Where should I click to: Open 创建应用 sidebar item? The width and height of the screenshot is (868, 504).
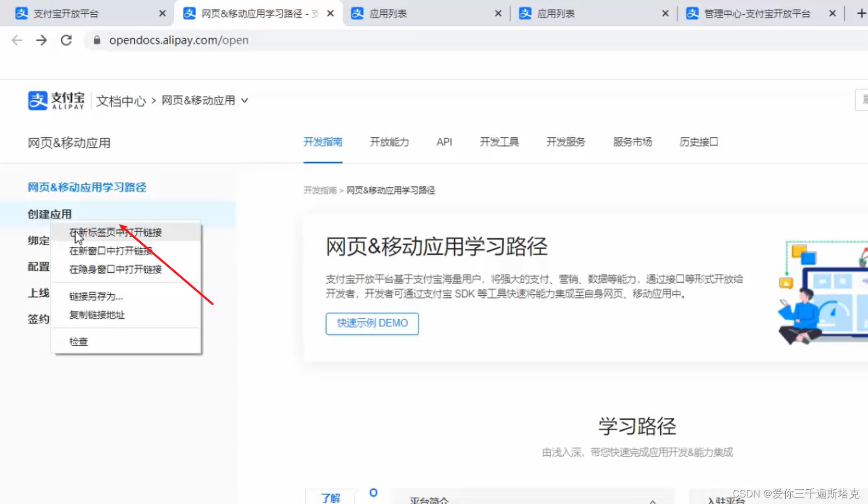[x=118, y=214]
